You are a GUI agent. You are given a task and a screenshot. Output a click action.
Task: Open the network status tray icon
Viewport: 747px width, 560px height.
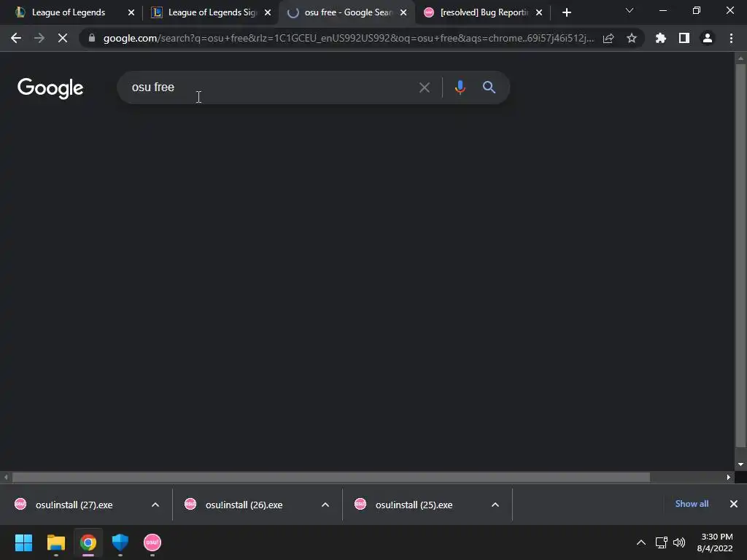coord(661,542)
